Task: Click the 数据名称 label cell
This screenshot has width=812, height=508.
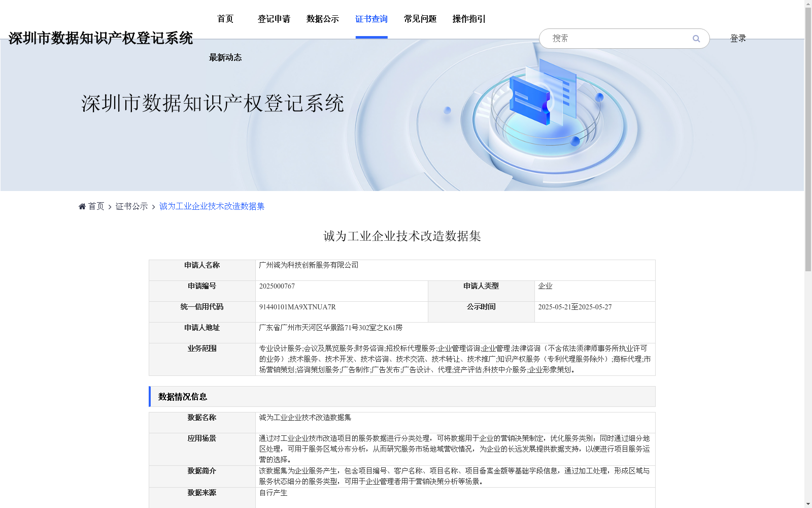Action: (x=202, y=423)
